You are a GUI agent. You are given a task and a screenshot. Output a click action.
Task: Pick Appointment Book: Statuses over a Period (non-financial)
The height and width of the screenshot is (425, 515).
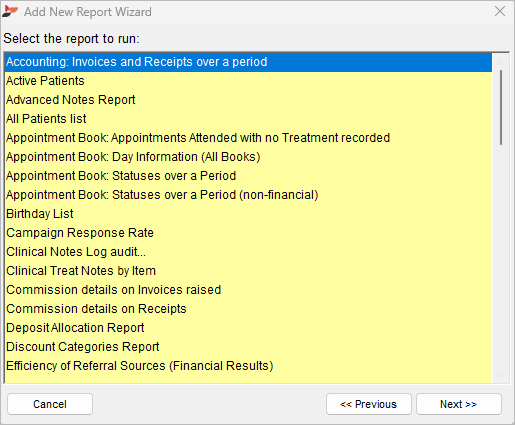(248, 195)
